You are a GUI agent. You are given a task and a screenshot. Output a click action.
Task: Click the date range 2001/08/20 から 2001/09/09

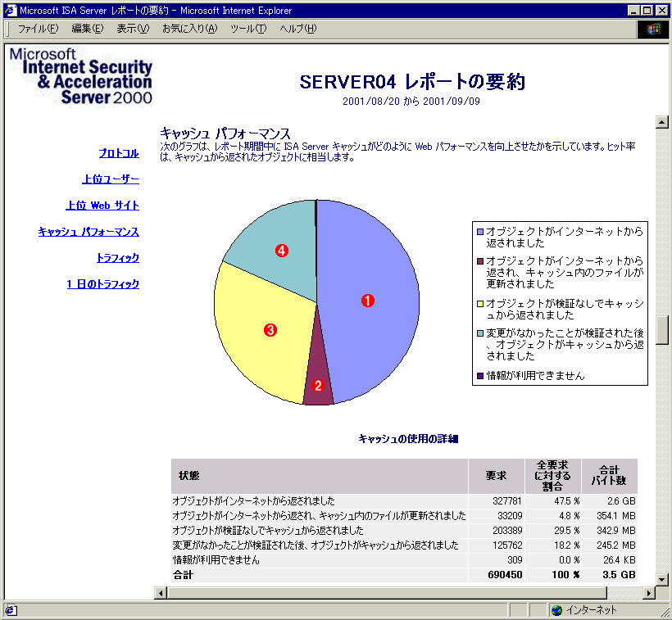(411, 102)
